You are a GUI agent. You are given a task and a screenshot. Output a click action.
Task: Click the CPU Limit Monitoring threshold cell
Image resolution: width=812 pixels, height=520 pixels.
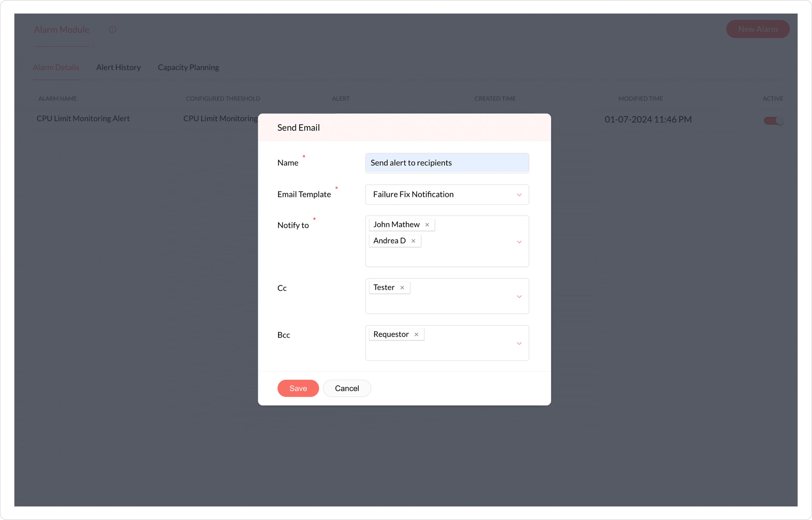(220, 119)
